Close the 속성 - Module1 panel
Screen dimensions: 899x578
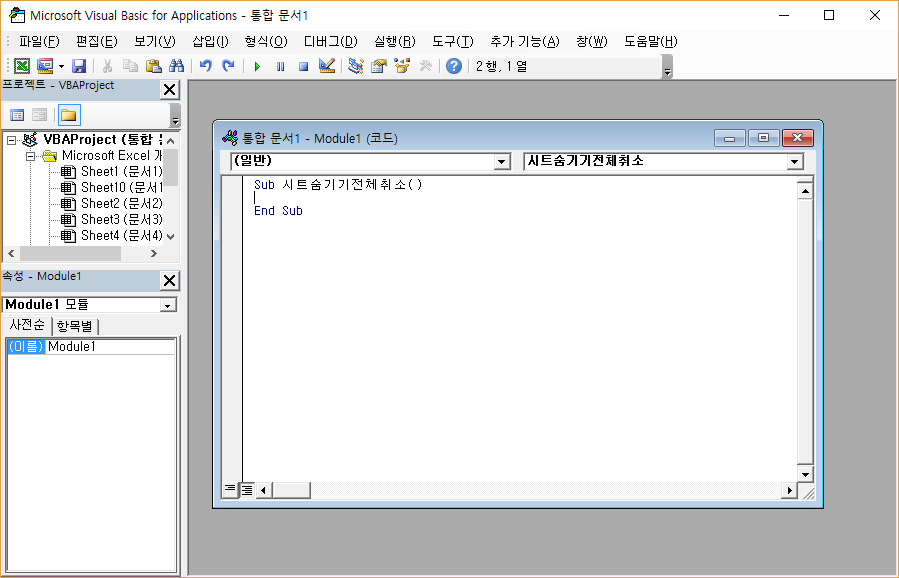coord(169,281)
